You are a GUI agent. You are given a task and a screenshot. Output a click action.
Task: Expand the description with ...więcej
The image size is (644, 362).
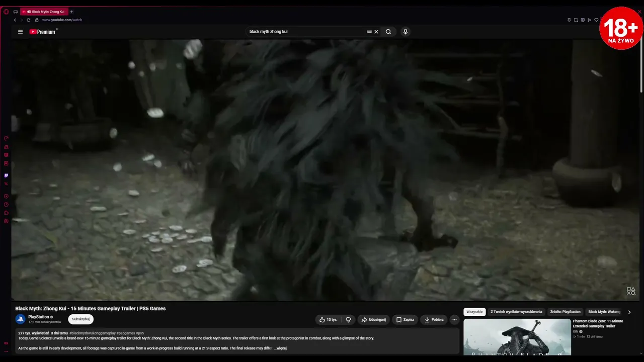click(x=280, y=348)
